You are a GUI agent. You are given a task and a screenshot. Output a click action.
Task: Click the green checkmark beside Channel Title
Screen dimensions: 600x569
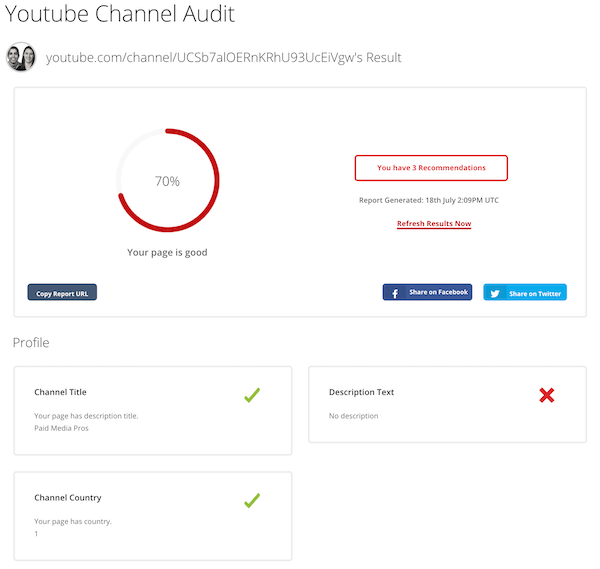pos(252,396)
